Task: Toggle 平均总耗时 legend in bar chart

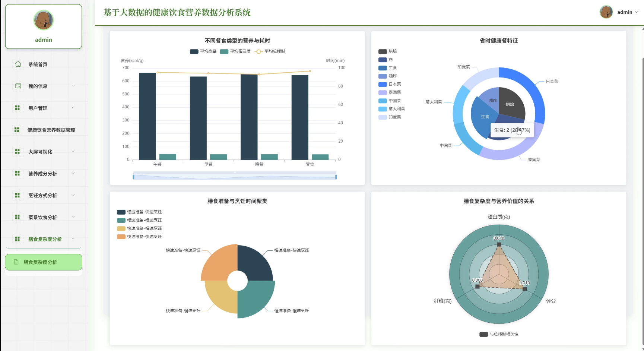Action: (270, 51)
